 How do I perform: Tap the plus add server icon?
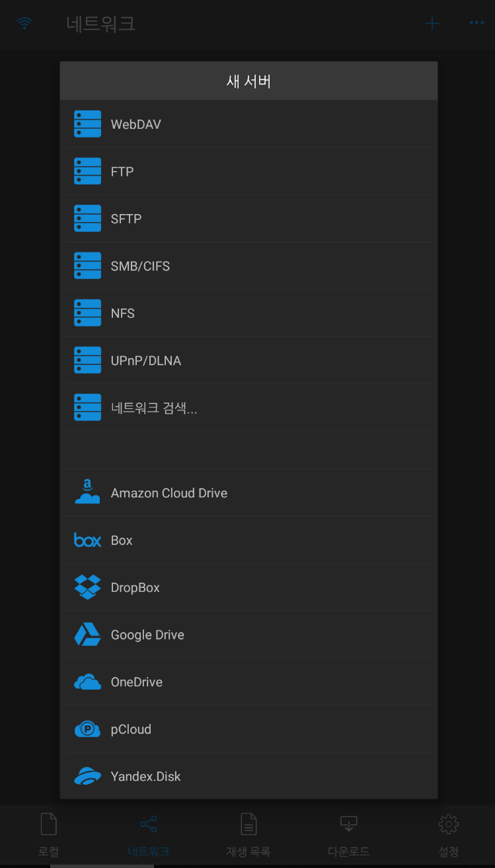coord(432,24)
